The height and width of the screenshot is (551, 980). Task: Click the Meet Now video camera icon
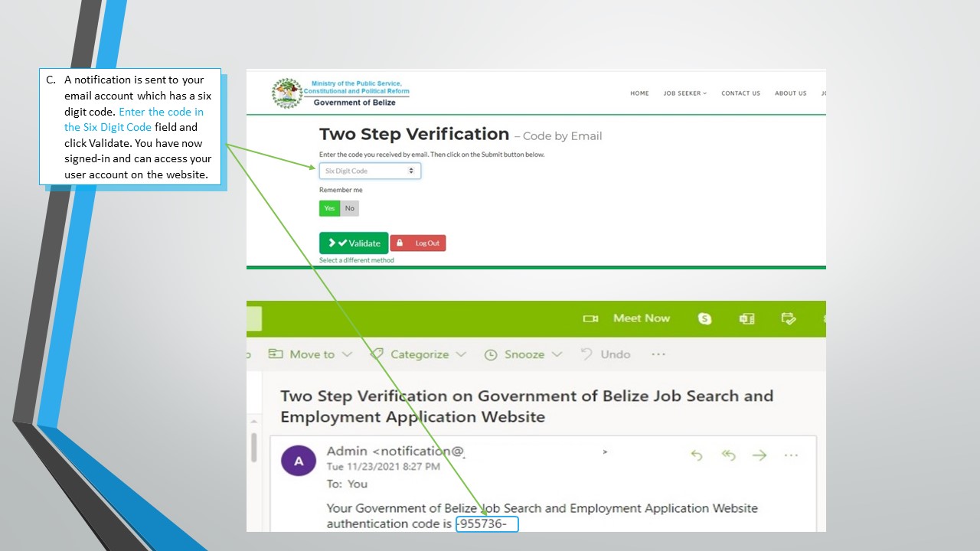point(590,318)
